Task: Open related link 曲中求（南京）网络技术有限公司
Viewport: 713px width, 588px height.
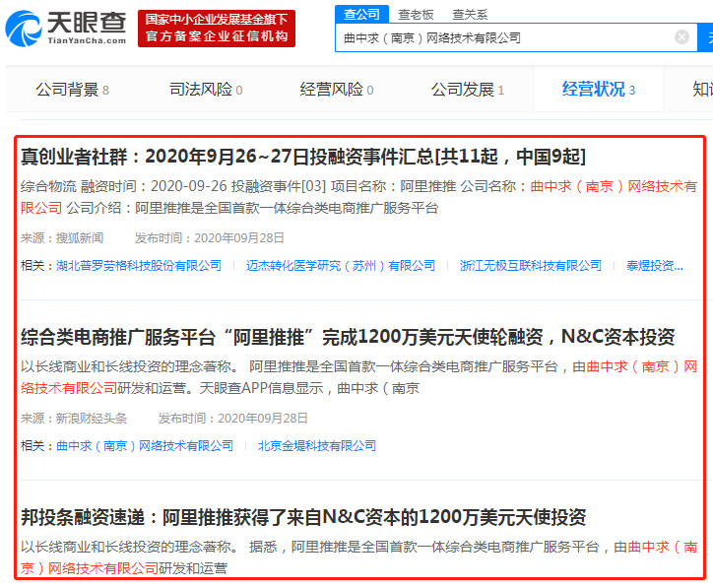Action: click(x=145, y=445)
